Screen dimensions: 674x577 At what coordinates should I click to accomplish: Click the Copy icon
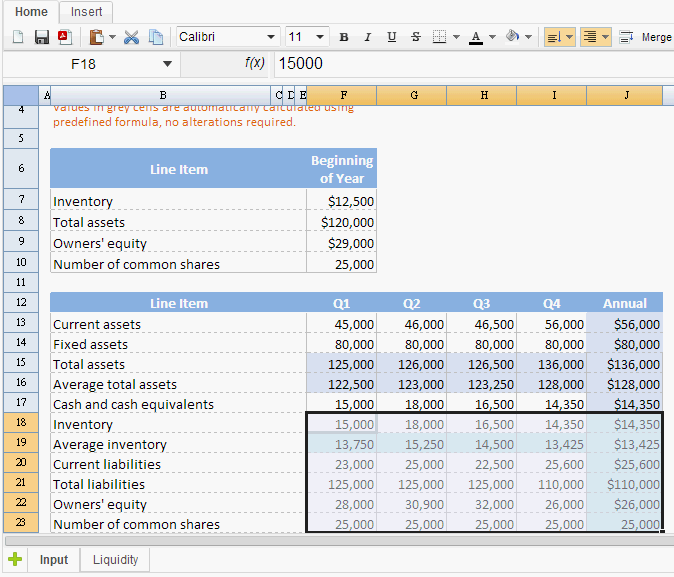(x=156, y=37)
